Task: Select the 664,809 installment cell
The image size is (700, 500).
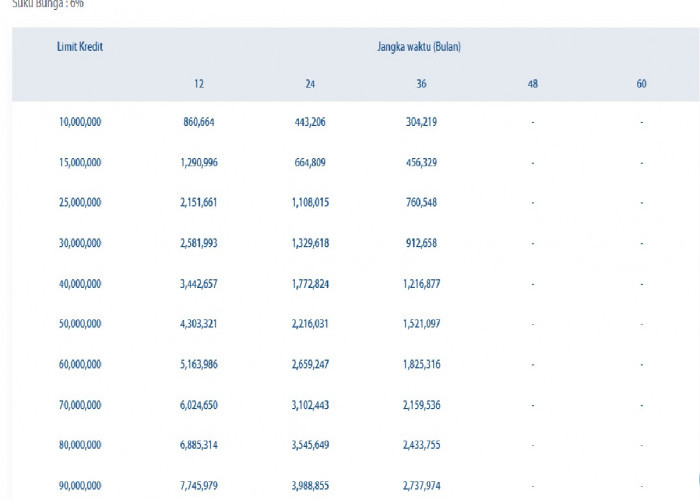Action: 310,162
